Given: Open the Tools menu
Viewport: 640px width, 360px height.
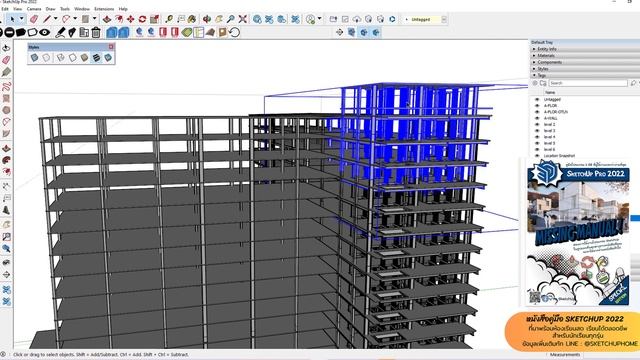Looking at the screenshot, I should (x=65, y=9).
